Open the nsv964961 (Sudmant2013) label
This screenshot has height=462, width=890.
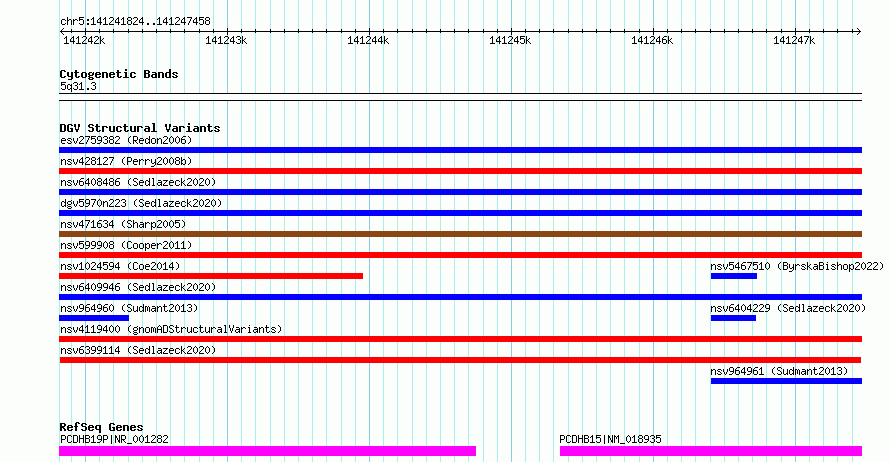pos(779,371)
